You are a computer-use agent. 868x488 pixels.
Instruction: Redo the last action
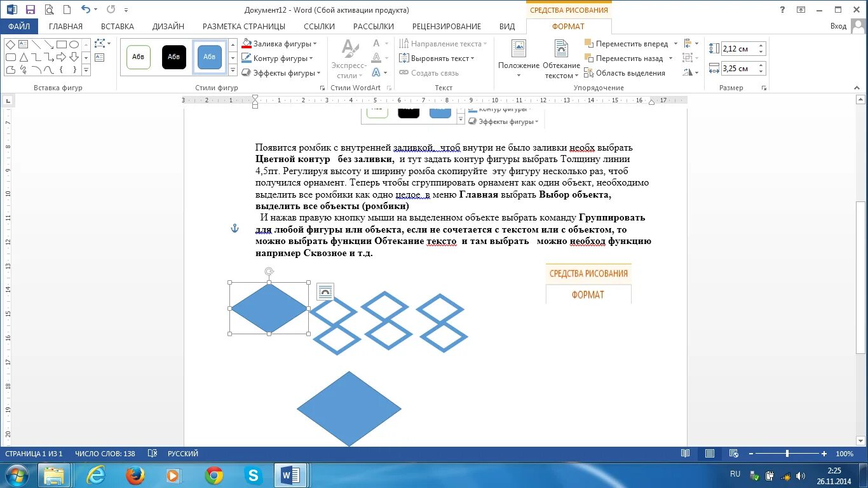(111, 10)
